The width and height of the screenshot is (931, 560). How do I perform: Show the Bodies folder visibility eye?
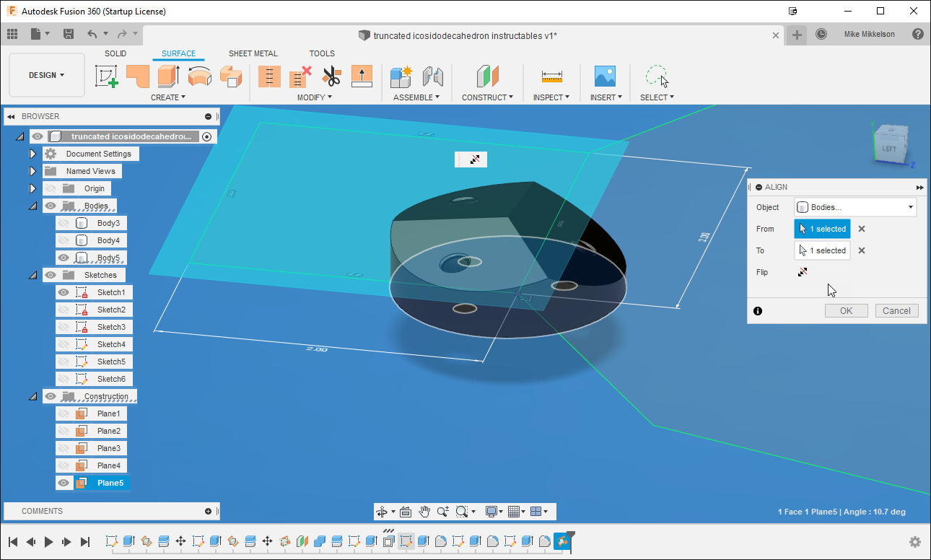(50, 205)
